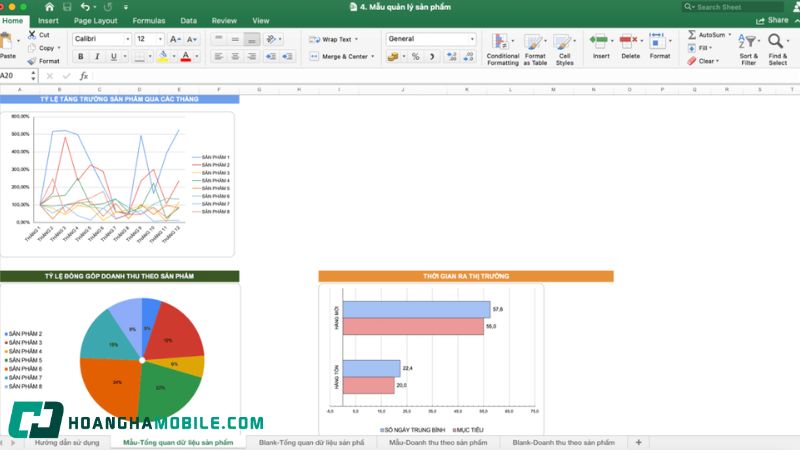This screenshot has width=800, height=450.
Task: Delete cells using Delete button
Action: pos(631,46)
